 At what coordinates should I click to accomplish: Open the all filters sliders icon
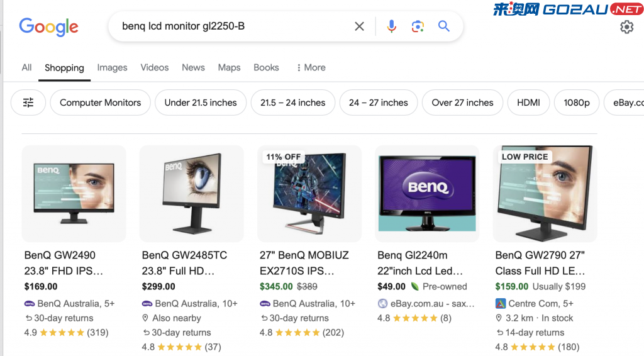[28, 103]
